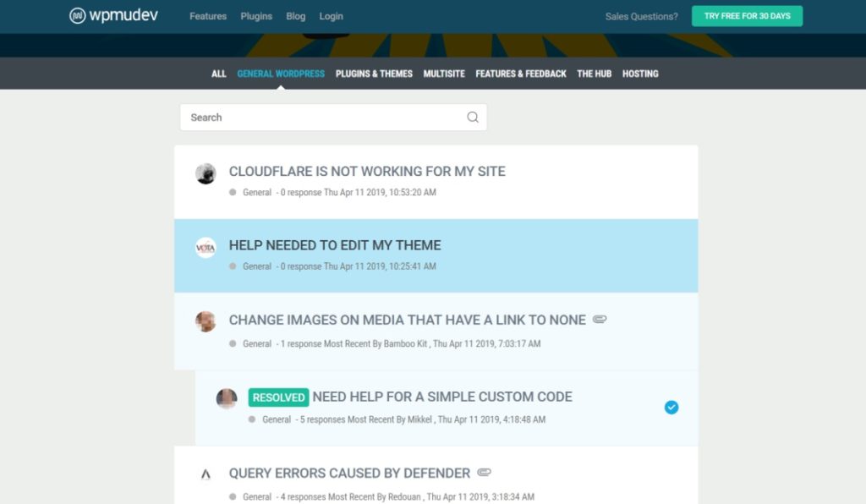Click the green RESOLVED badge
The image size is (866, 504).
277,397
